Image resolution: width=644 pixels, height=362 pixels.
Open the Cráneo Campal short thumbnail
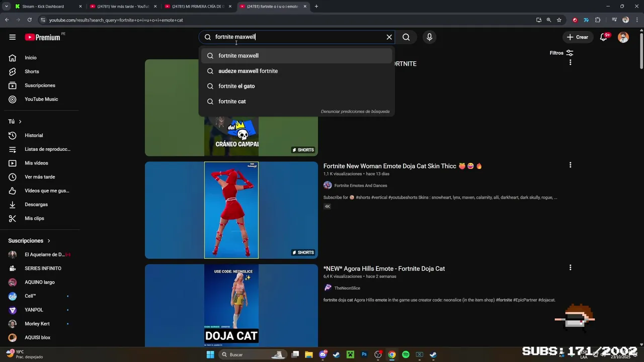231,136
